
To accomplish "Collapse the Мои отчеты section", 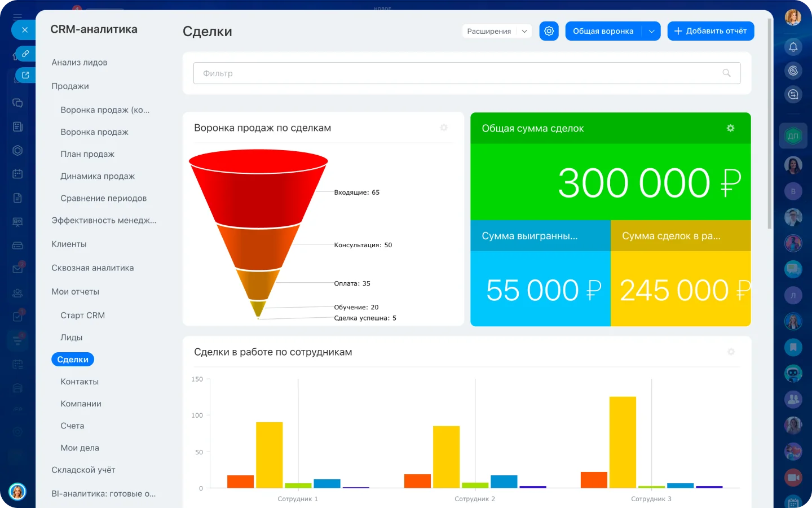I will (x=76, y=291).
